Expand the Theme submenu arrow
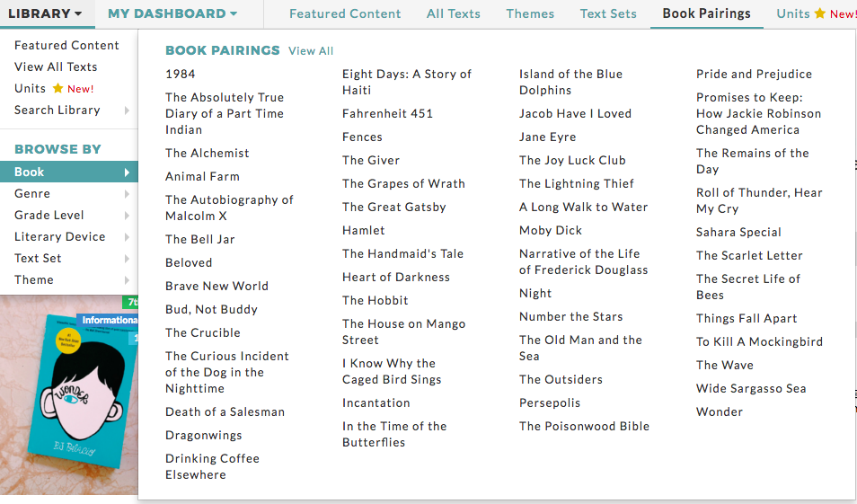The width and height of the screenshot is (857, 504). click(127, 280)
